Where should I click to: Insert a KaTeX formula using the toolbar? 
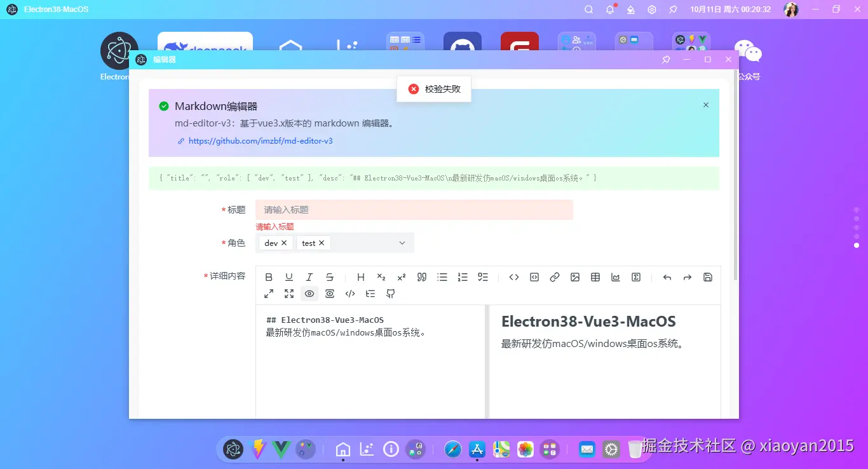click(x=636, y=277)
